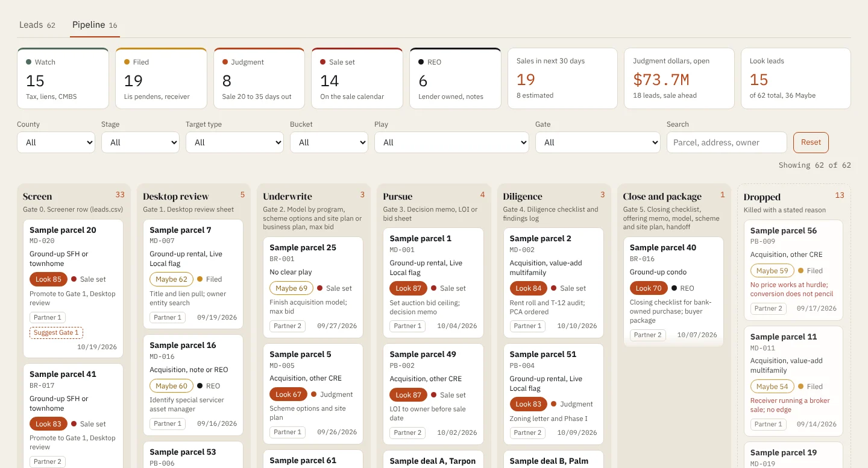This screenshot has height=468, width=868.
Task: Open the Sample parcel 5 title
Action: [x=300, y=354]
